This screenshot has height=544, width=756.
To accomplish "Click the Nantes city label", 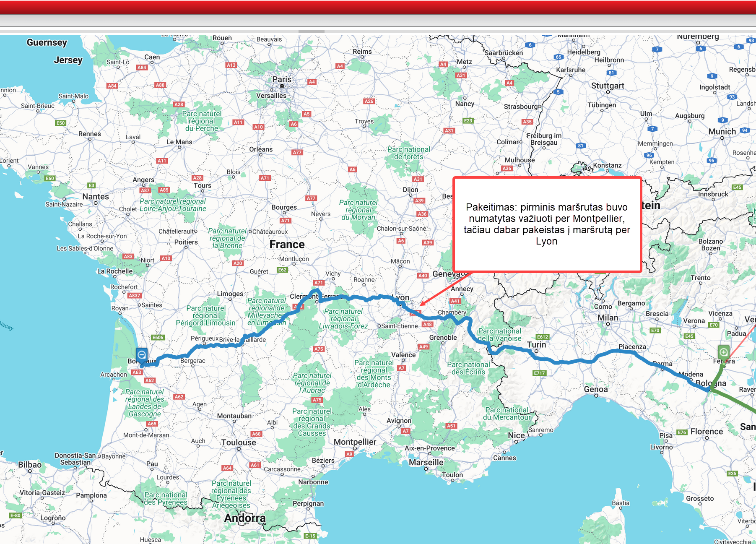I will click(x=96, y=196).
